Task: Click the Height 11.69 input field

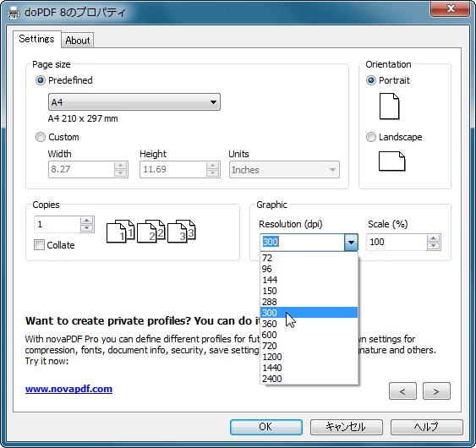Action: (x=172, y=169)
